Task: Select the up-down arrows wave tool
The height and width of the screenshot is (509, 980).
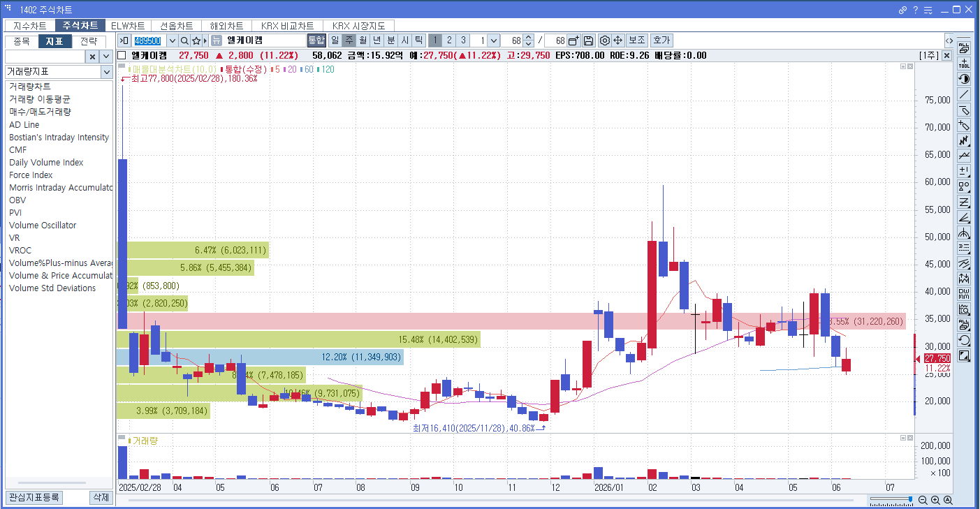Action: point(964,279)
